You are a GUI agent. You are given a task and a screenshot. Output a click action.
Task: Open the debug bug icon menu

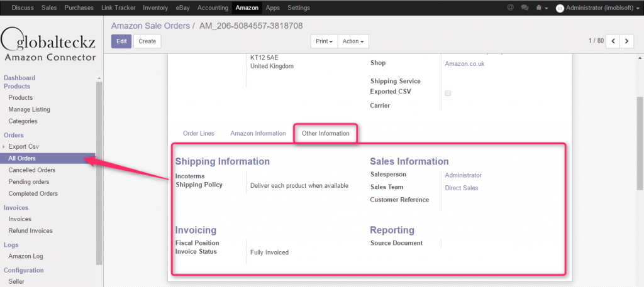[x=541, y=8]
